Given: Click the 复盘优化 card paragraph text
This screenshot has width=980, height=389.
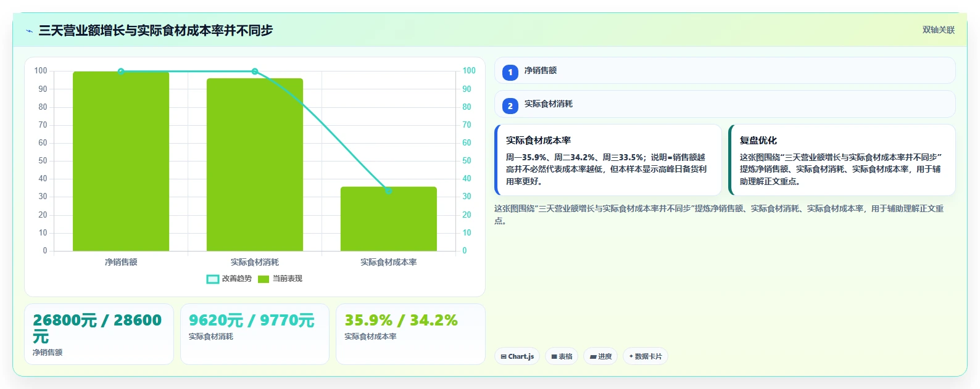Looking at the screenshot, I should click(x=841, y=170).
